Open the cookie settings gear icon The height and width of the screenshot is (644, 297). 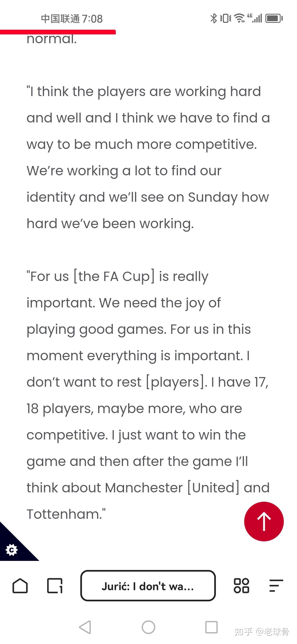point(12,550)
